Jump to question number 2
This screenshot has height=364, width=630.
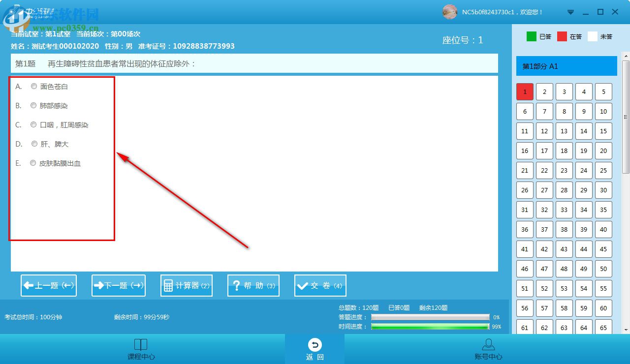click(x=544, y=91)
